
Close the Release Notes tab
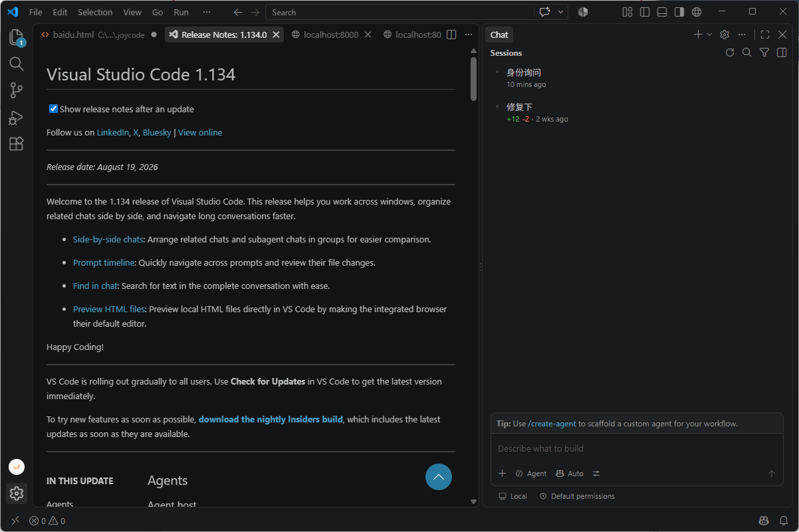click(x=277, y=35)
